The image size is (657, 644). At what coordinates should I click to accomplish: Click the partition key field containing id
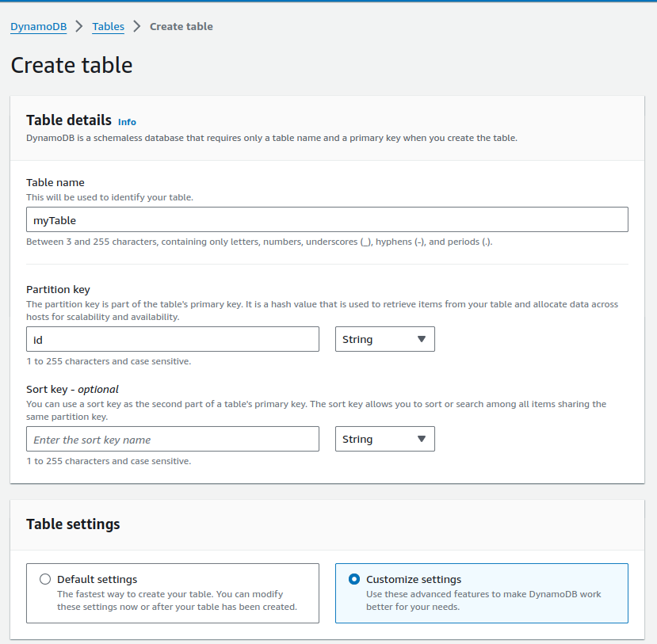(x=173, y=339)
